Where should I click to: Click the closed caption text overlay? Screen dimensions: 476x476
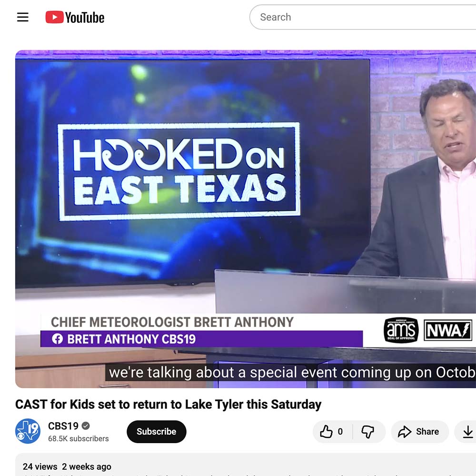[290, 372]
